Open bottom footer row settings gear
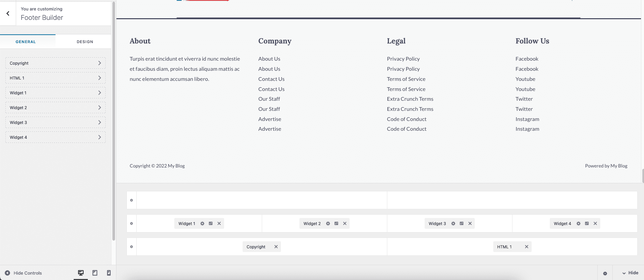Image resolution: width=644 pixels, height=280 pixels. (x=132, y=247)
